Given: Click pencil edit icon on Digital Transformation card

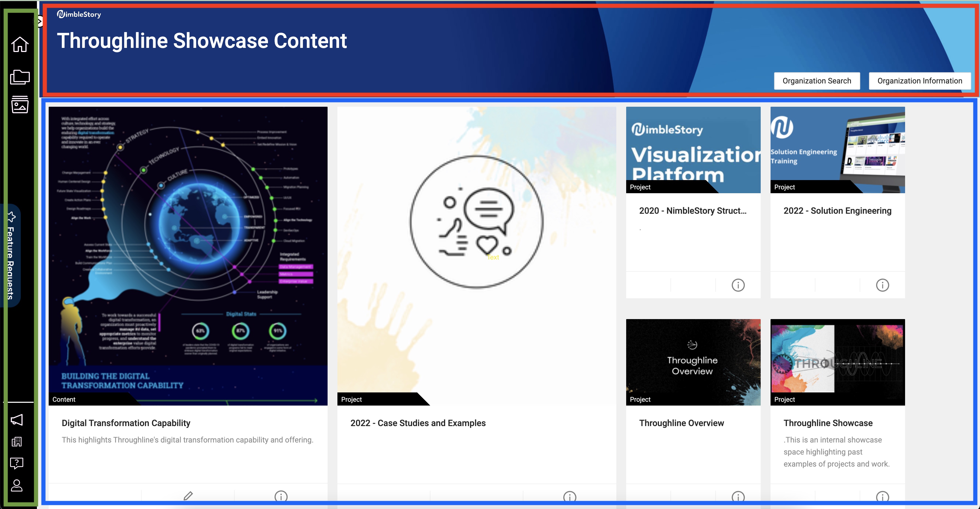Looking at the screenshot, I should [188, 496].
